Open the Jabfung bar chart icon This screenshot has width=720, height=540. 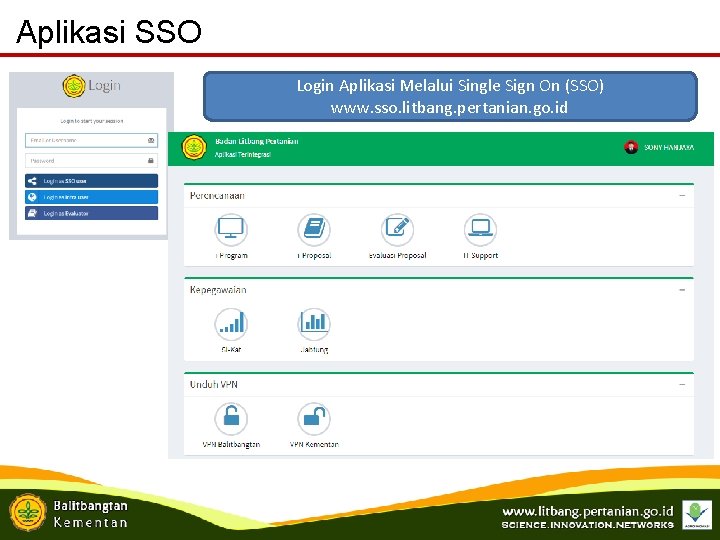point(314,324)
